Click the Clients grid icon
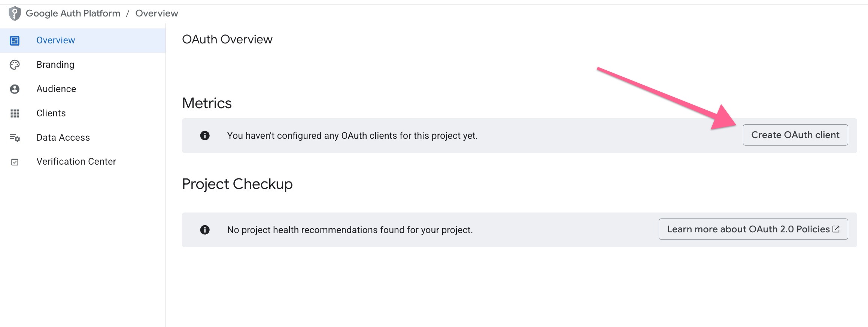 15,113
